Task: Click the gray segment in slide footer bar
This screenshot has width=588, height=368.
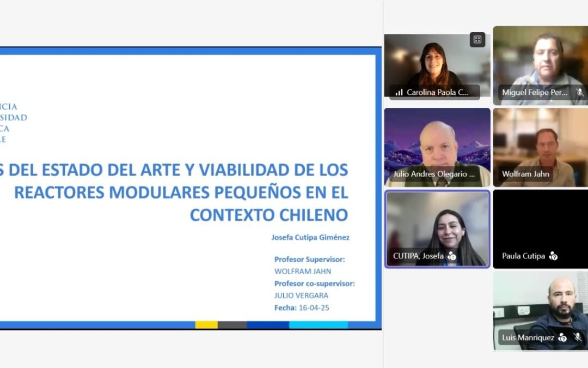Action: pos(232,325)
